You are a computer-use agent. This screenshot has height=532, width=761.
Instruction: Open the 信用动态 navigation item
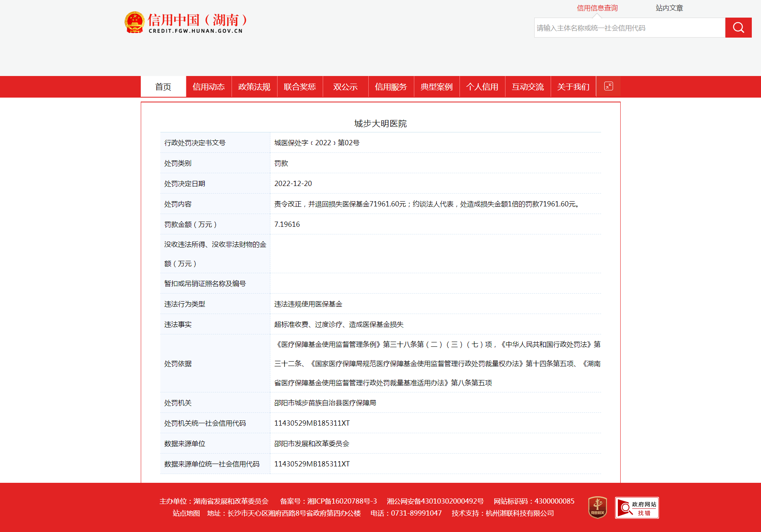coord(209,87)
